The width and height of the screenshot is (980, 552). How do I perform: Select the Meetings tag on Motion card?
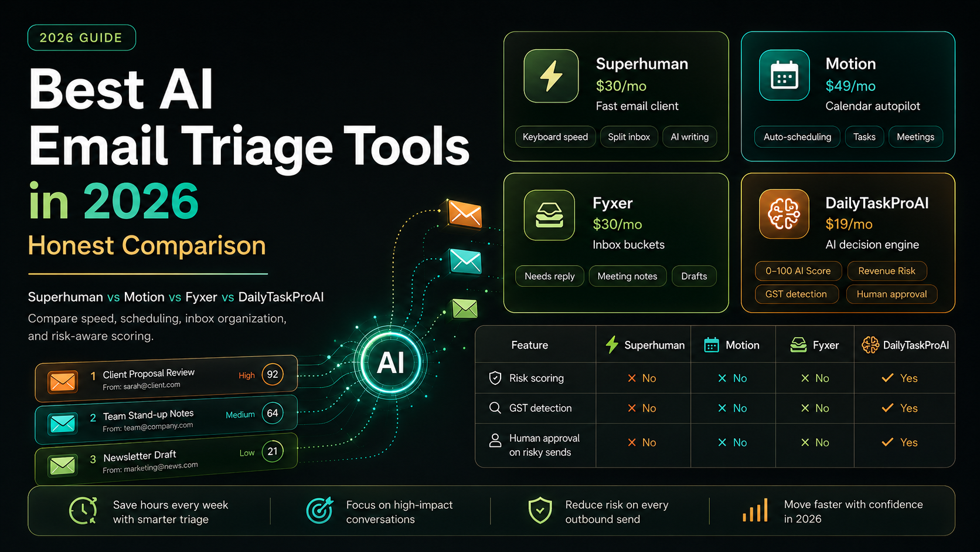click(916, 137)
